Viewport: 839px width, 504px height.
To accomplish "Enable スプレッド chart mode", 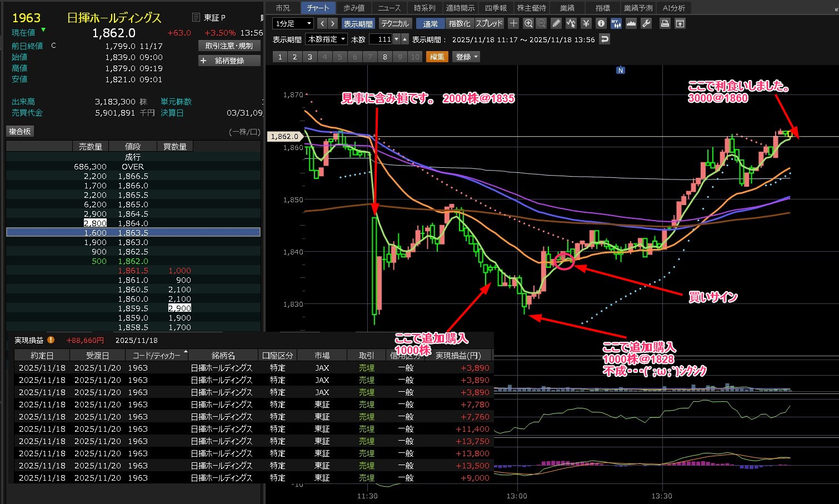I will pyautogui.click(x=489, y=23).
